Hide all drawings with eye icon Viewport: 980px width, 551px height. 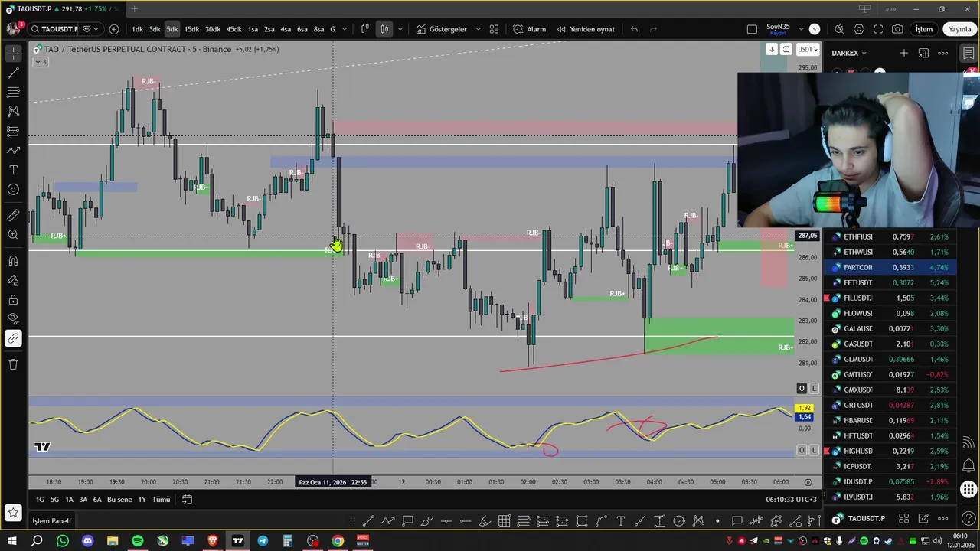13,318
